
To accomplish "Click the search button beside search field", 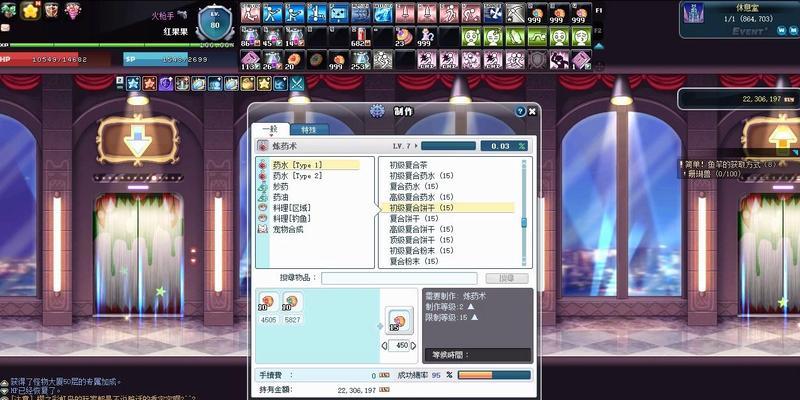I will pyautogui.click(x=507, y=278).
